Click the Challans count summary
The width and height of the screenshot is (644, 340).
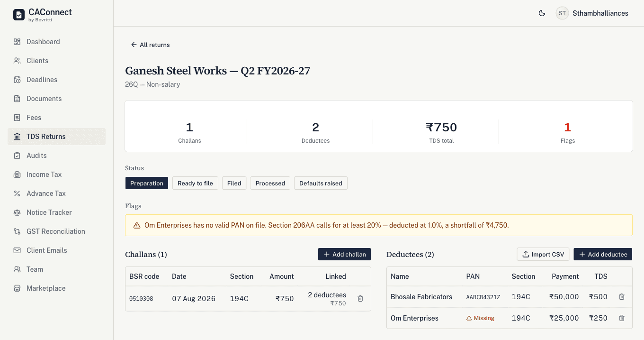click(189, 131)
